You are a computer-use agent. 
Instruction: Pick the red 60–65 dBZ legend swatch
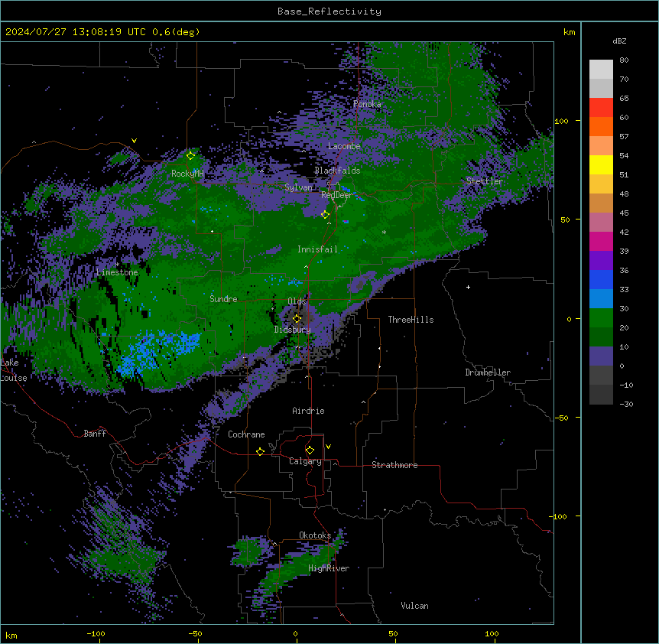[601, 108]
